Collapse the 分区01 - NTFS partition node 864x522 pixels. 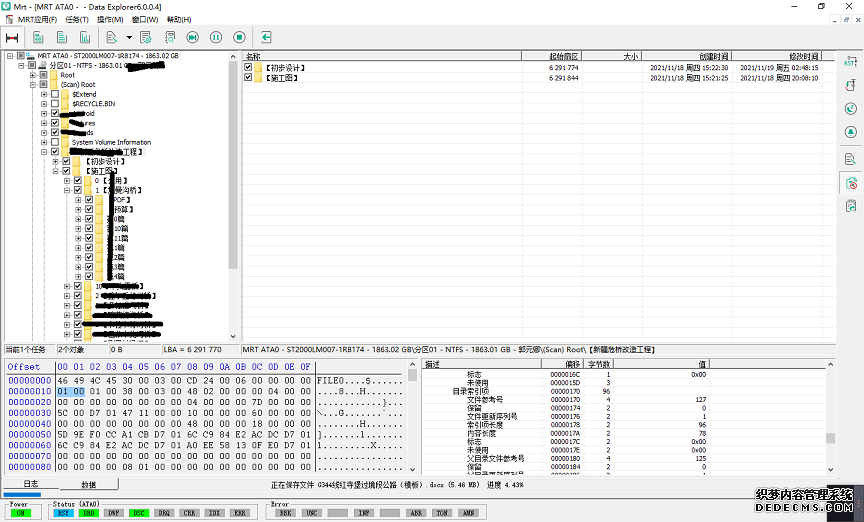pyautogui.click(x=21, y=65)
